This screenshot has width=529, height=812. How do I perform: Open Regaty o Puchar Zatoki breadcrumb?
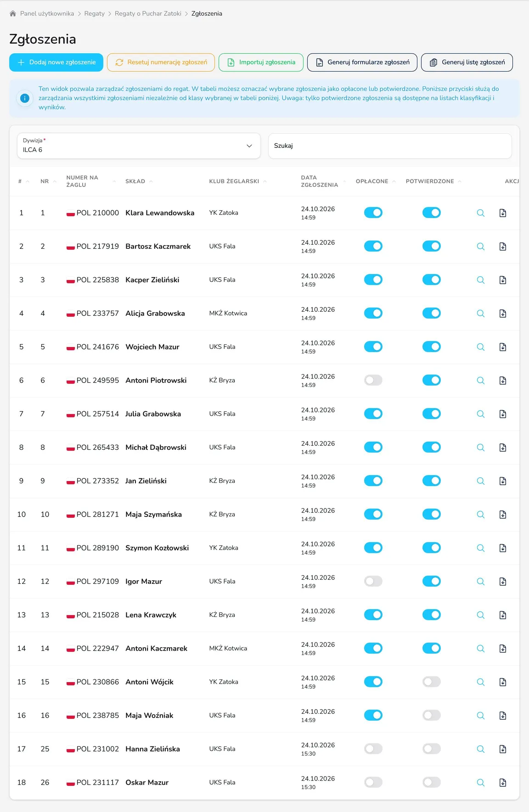coord(148,13)
